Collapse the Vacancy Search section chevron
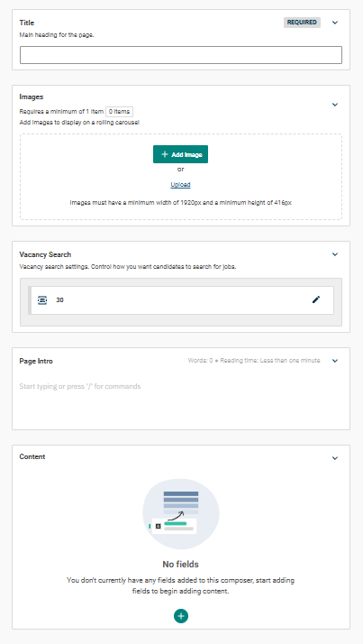The height and width of the screenshot is (644, 363). click(335, 254)
